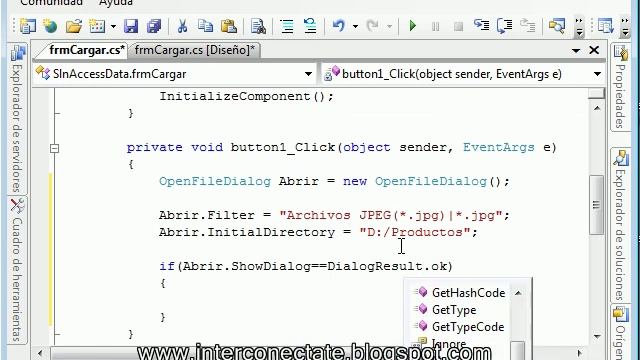Open the Redo history dropdown arrow
The image size is (640, 360).
point(390,27)
